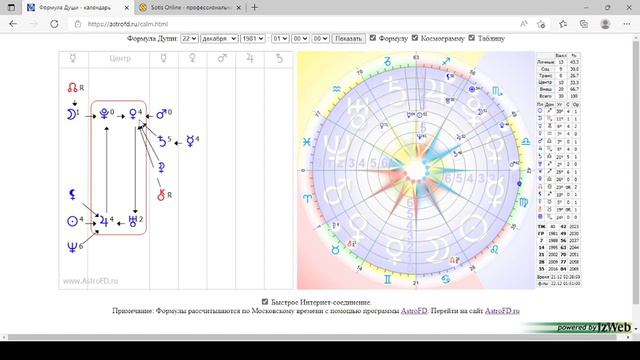
Task: Open browser collections
Action: pyautogui.click(x=584, y=24)
